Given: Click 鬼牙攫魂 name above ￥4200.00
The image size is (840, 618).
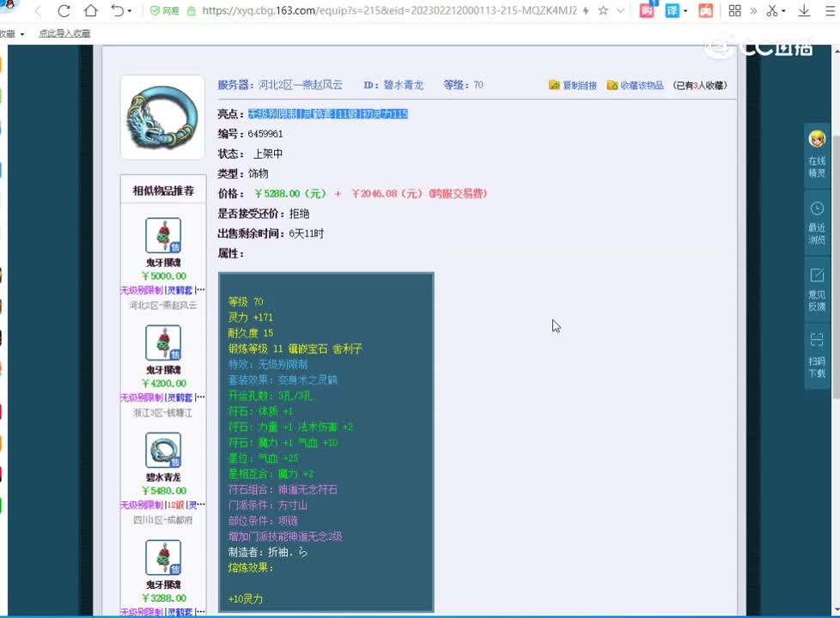Looking at the screenshot, I should (163, 370).
